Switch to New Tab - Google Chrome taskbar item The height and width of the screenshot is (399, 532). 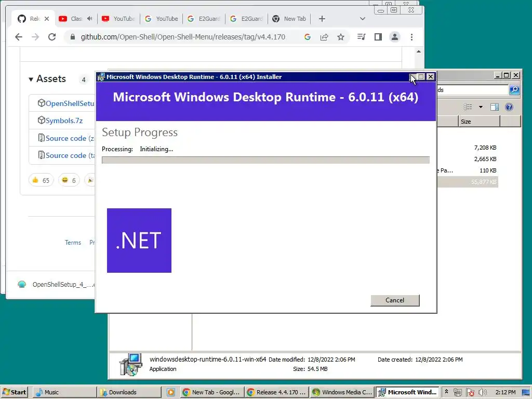pyautogui.click(x=212, y=392)
